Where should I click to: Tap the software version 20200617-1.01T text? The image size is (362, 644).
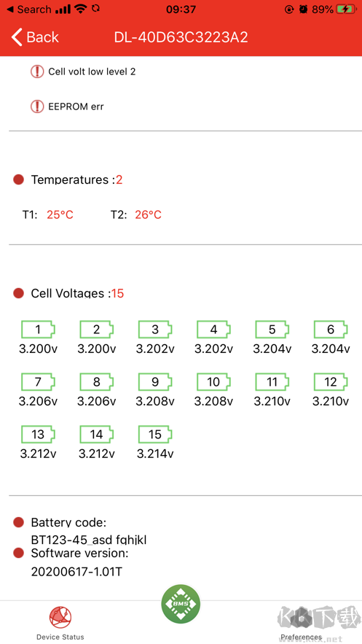coord(76,571)
